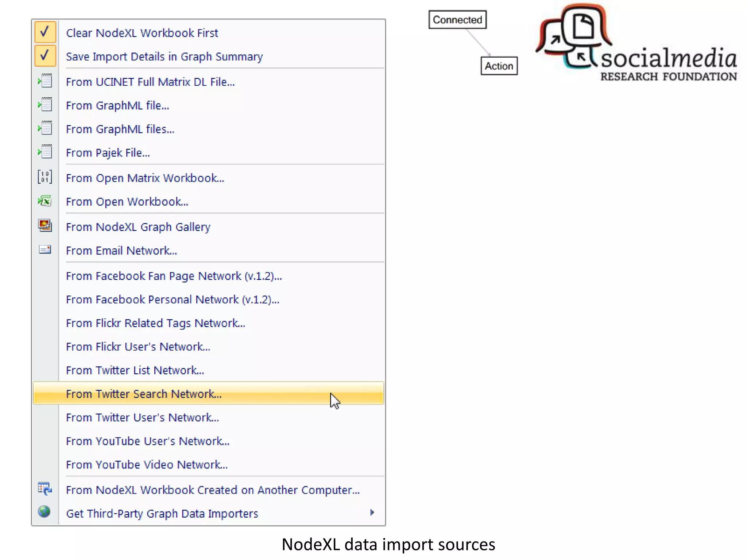Viewport: 747px width, 560px height.
Task: Click the Social Media Research Foundation logo
Action: 636,42
